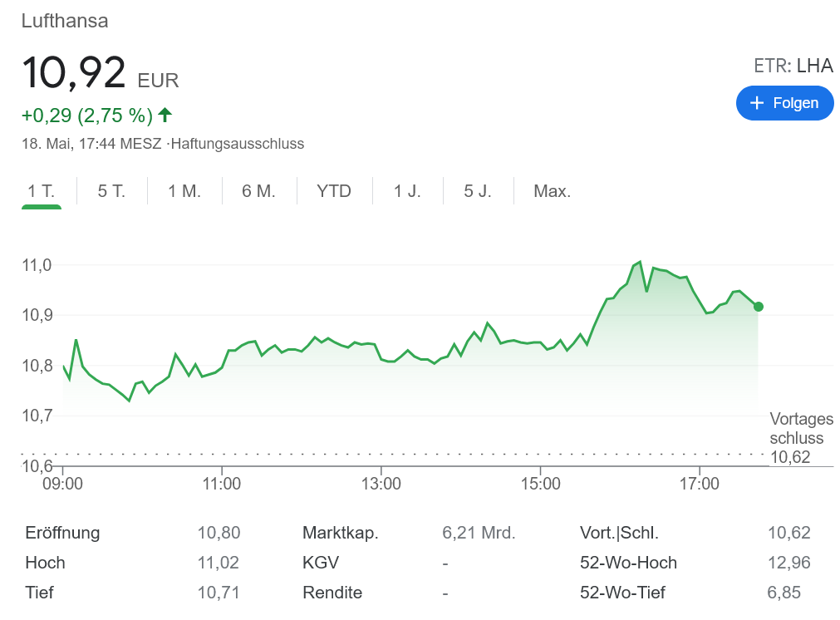Click the KGV label
Image resolution: width=840 pixels, height=620 pixels.
(x=321, y=563)
